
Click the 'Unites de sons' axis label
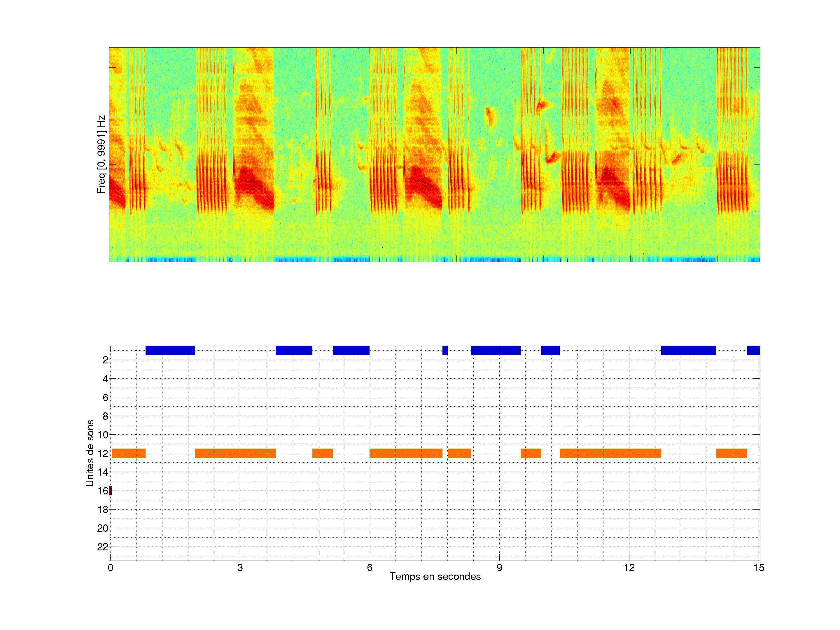pyautogui.click(x=90, y=453)
